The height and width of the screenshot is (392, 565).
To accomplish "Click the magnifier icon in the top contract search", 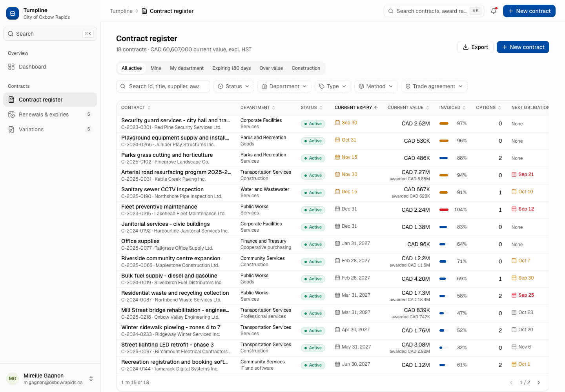I will 391,11.
